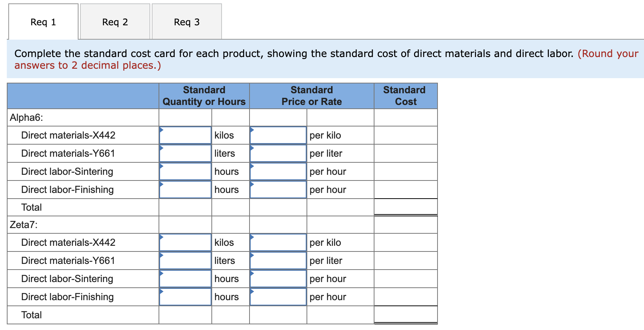Select Alpha6 Sintering rate per hour field

click(x=278, y=171)
